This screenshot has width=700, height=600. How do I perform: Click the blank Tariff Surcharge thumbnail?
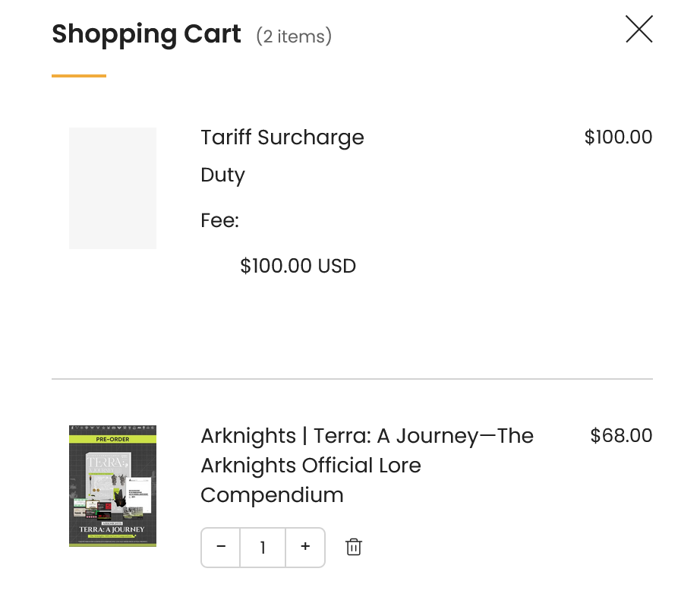pos(112,188)
